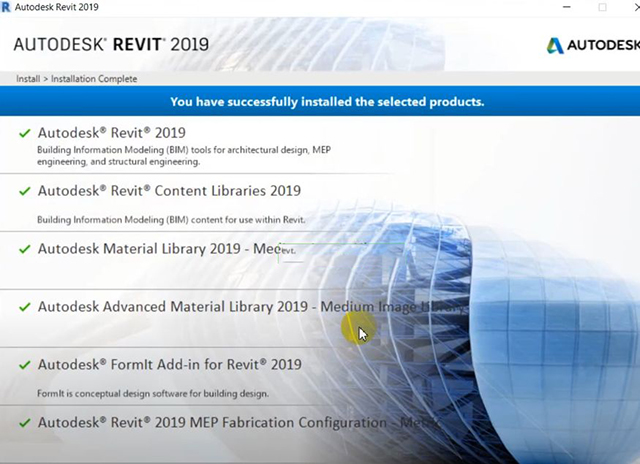Click checkmark beside Revit Content Libraries 2019
The height and width of the screenshot is (464, 640).
pos(25,191)
